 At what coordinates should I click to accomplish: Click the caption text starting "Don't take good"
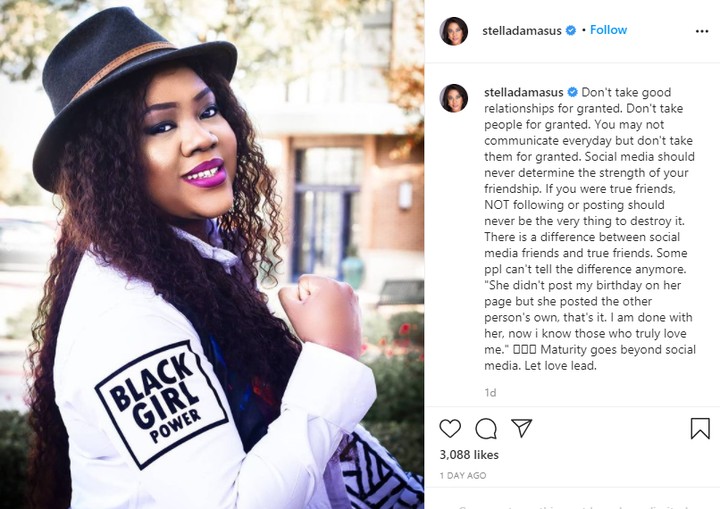tap(590, 229)
